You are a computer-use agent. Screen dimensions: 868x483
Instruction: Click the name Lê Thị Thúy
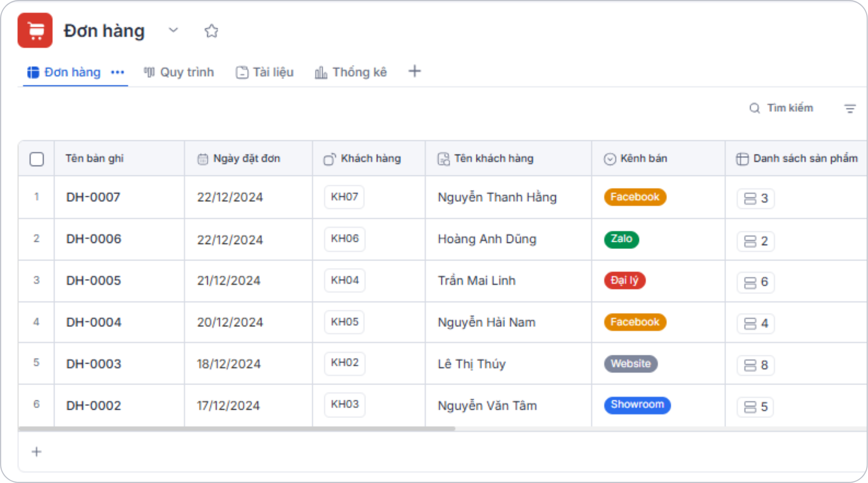click(472, 364)
